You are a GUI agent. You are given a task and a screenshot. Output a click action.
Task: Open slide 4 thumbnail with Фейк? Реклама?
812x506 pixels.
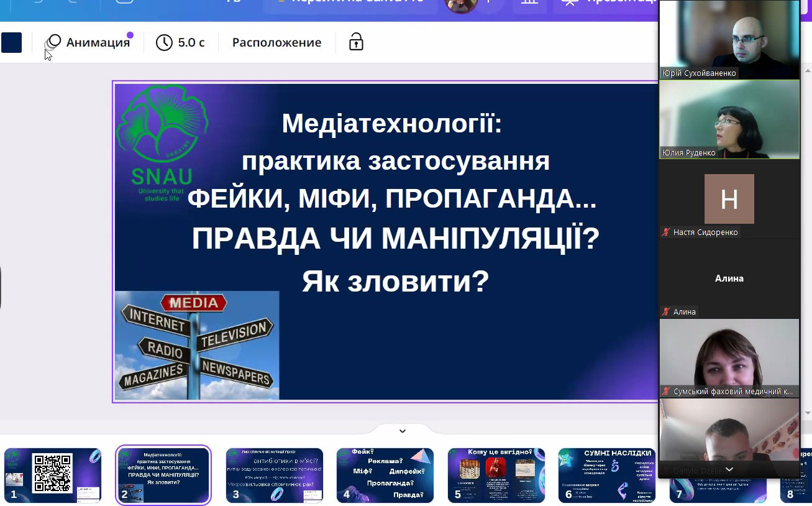pyautogui.click(x=385, y=476)
